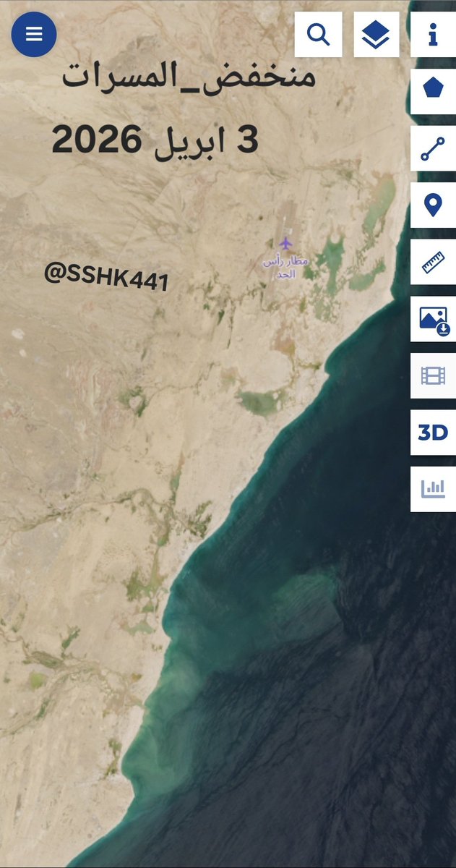Click the Ras Al Hadd airport marker
Image resolution: width=456 pixels, height=868 pixels.
286,242
